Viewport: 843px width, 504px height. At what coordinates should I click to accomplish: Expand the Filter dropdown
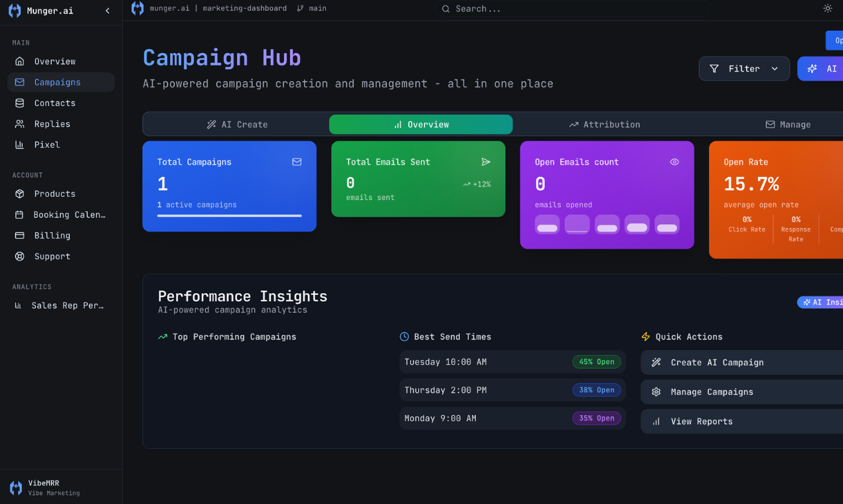coord(743,68)
